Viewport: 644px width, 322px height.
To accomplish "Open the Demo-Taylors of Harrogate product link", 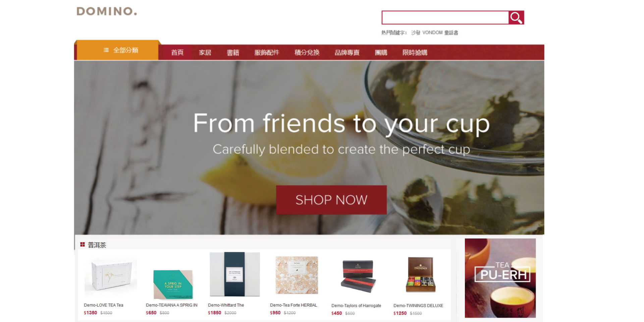I will pyautogui.click(x=356, y=306).
